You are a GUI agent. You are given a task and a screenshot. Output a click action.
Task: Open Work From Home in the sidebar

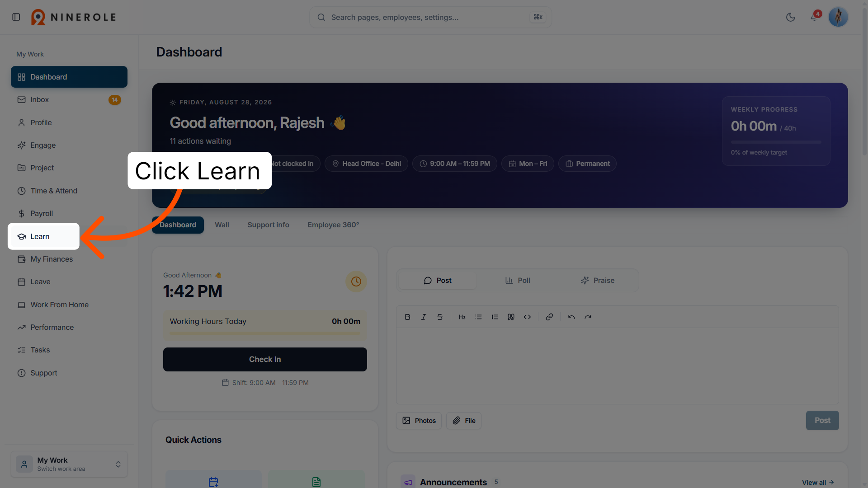[69, 305]
